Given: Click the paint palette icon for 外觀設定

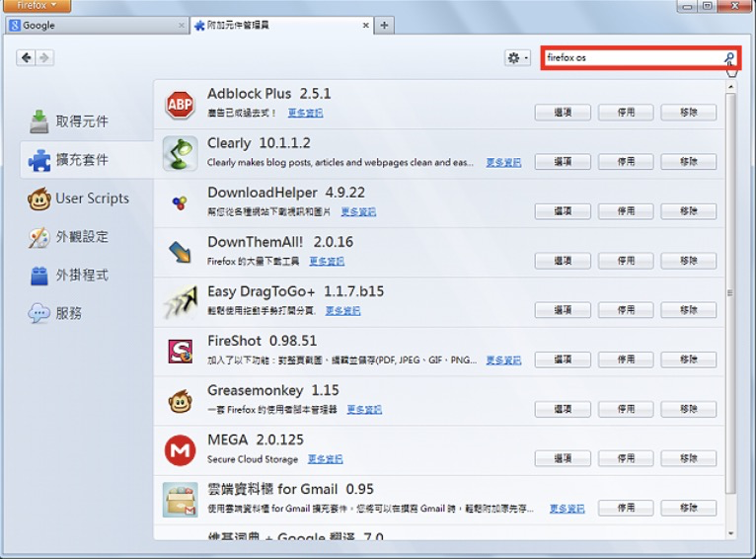Looking at the screenshot, I should click(x=39, y=237).
